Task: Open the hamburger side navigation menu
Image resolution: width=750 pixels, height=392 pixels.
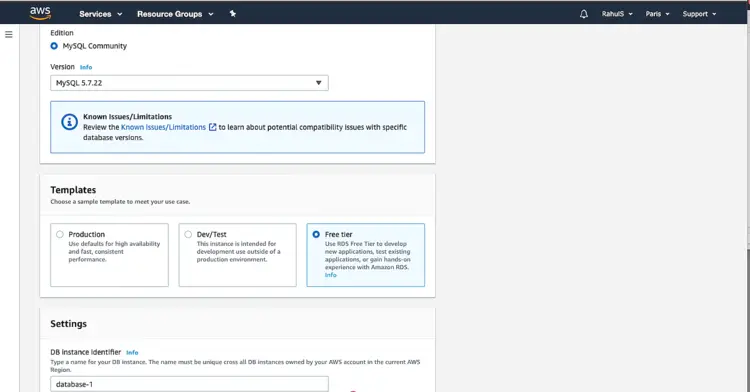Action: 9,34
